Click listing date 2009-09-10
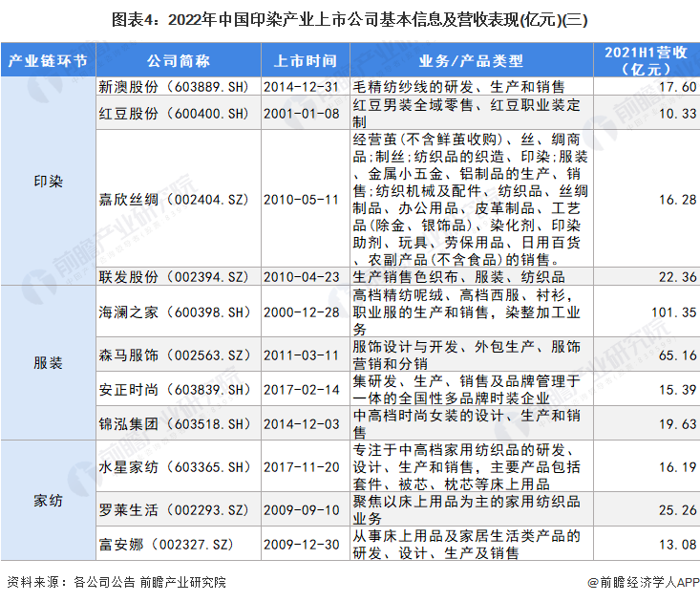The height and width of the screenshot is (602, 700). [302, 509]
